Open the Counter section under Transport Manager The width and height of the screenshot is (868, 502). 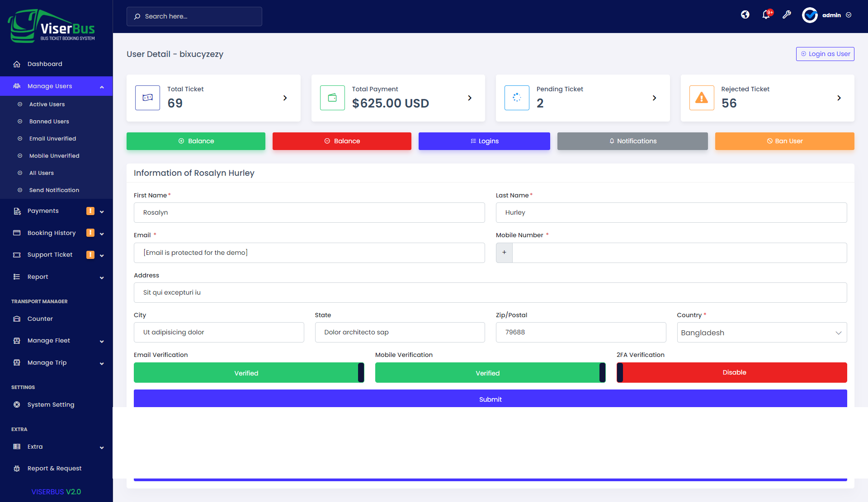coord(40,319)
